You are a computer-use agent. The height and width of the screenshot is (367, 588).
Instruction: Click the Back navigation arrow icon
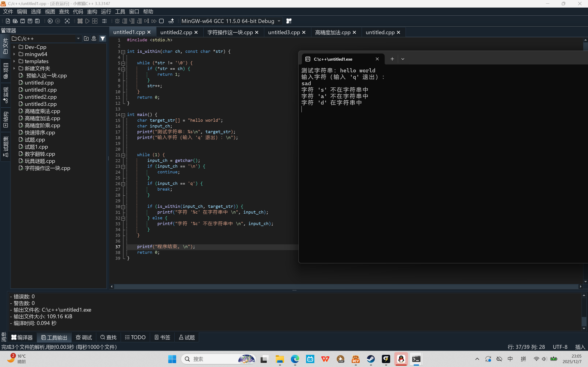pyautogui.click(x=50, y=21)
